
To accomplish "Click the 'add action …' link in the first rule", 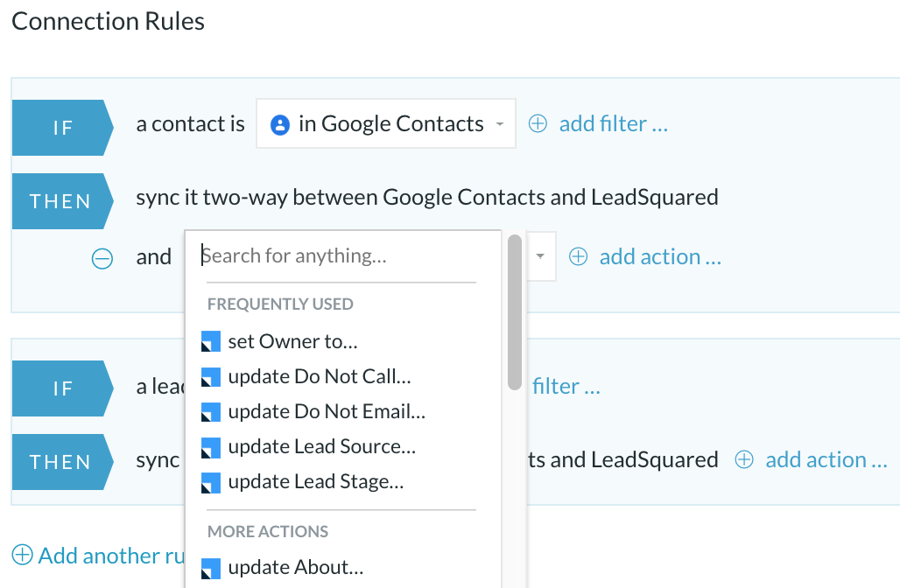I will pos(660,257).
